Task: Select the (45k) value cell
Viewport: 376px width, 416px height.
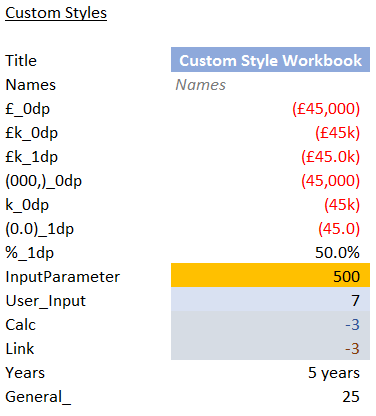Action: tap(270, 205)
